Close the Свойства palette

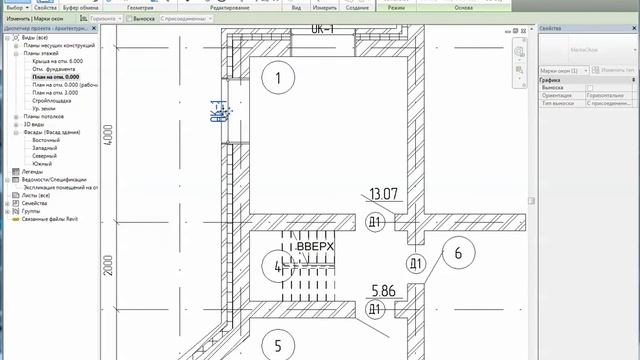[x=634, y=28]
